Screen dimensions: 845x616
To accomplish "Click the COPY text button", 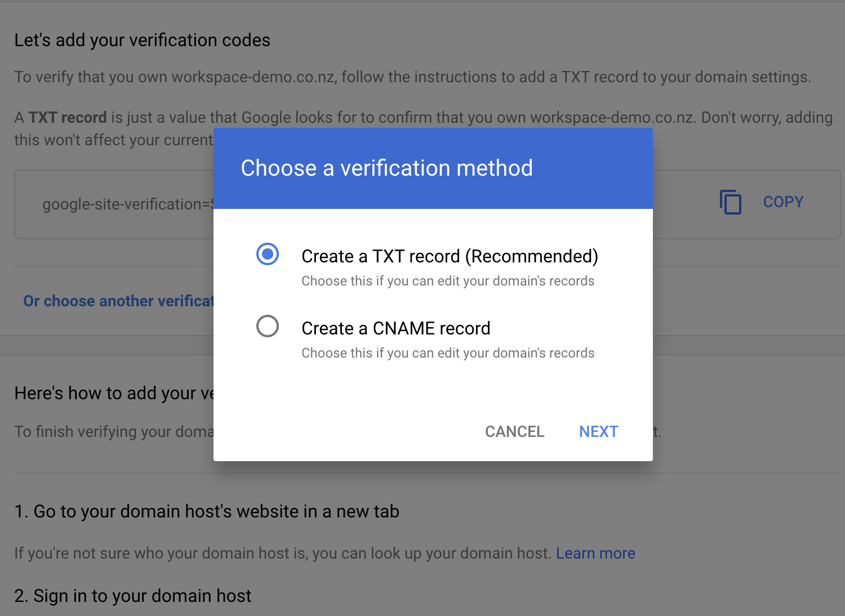I will pos(783,202).
